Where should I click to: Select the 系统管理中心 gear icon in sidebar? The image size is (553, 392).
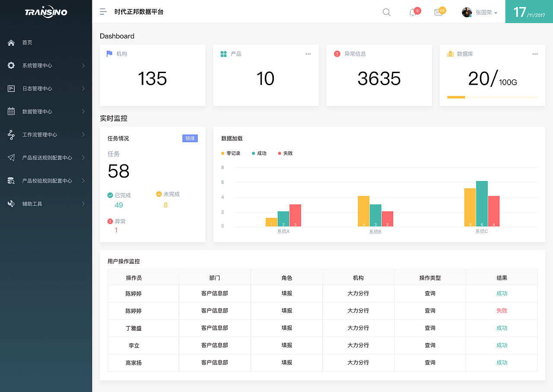(x=10, y=65)
